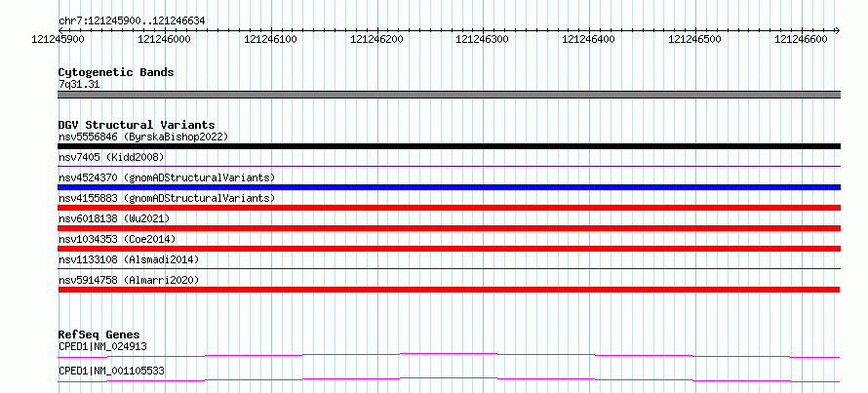Viewport: 868px width, 393px height.
Task: Open the RefSeq Genes track title
Action: point(99,334)
